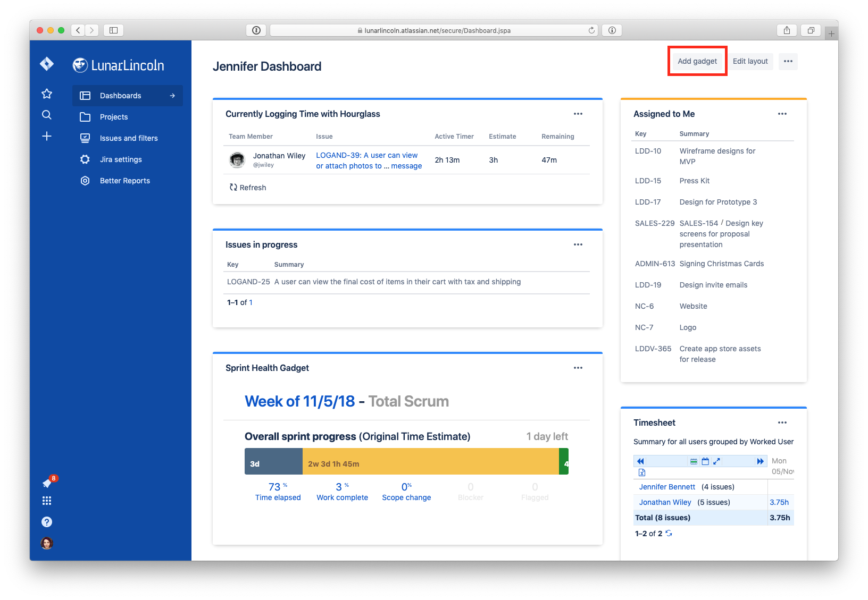
Task: Open the LOGAND-39 issue link
Action: click(369, 160)
